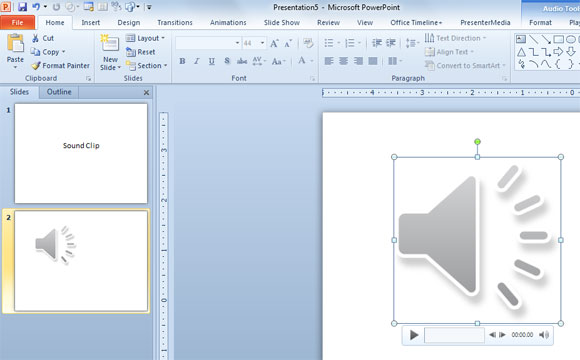Image resolution: width=580 pixels, height=360 pixels.
Task: Skip audio forward 0.25 seconds
Action: point(502,335)
